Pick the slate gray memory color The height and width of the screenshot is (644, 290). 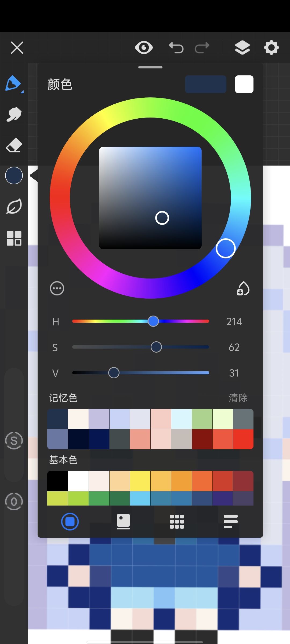243,419
